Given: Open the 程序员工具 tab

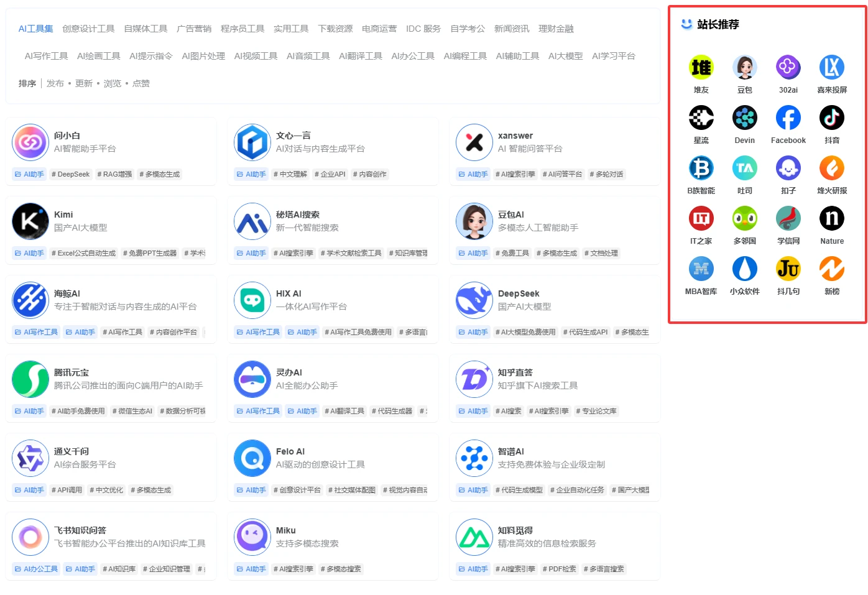Looking at the screenshot, I should coord(242,29).
